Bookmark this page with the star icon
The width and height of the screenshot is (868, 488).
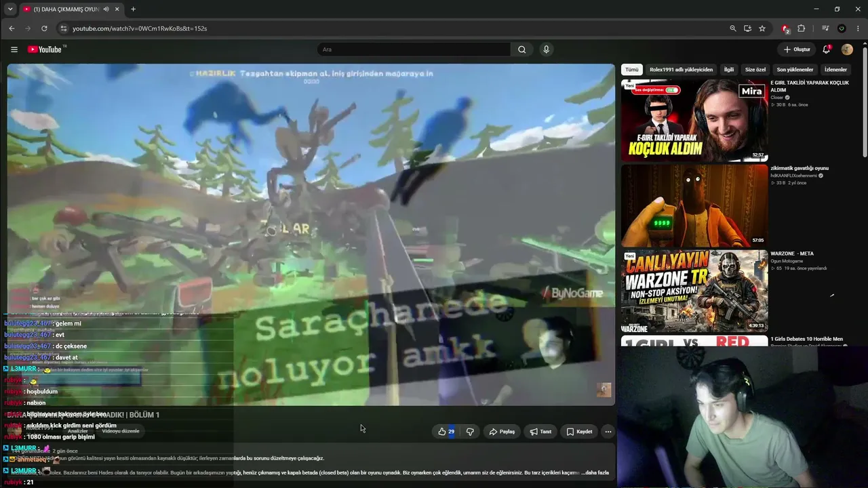click(x=762, y=28)
